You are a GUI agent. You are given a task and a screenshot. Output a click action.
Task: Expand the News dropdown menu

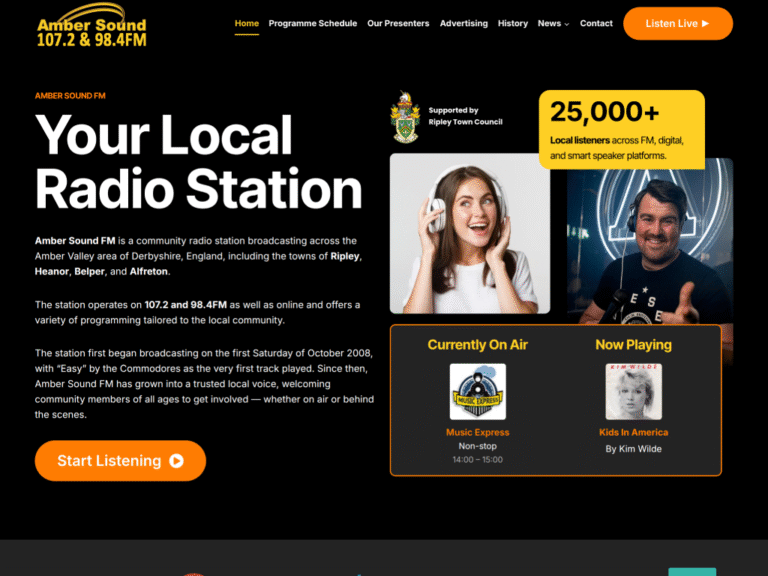[553, 24]
